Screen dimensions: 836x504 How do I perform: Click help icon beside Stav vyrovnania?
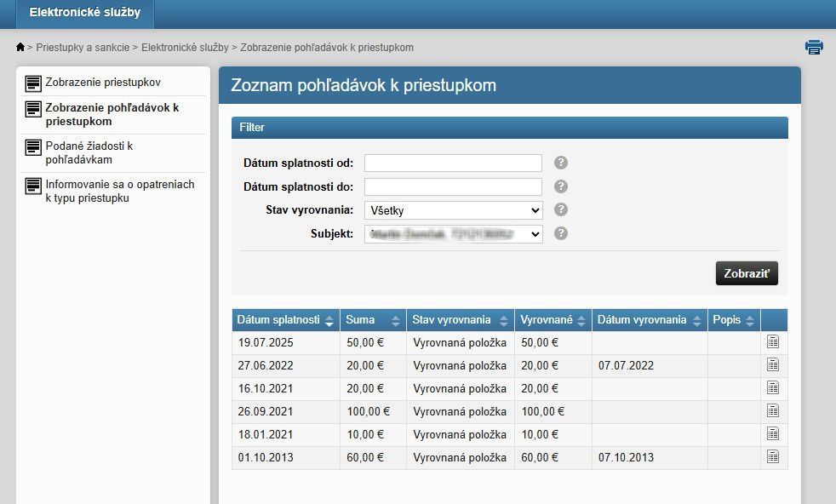(x=561, y=210)
